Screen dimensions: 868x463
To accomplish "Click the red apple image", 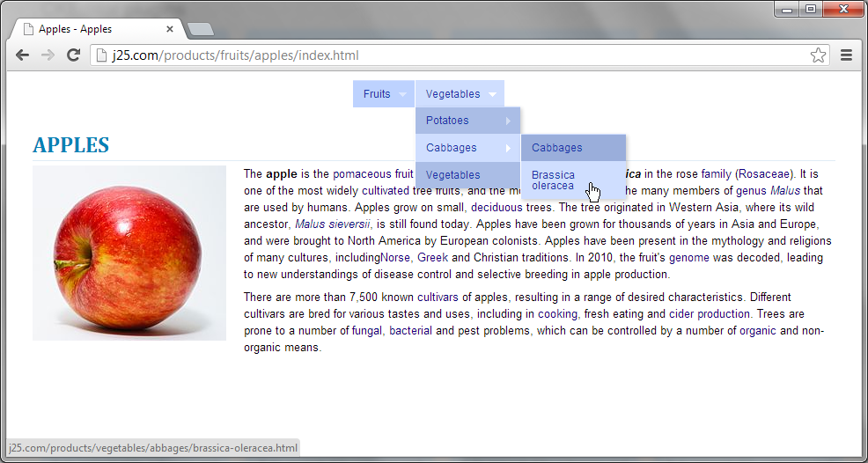I will tap(129, 253).
